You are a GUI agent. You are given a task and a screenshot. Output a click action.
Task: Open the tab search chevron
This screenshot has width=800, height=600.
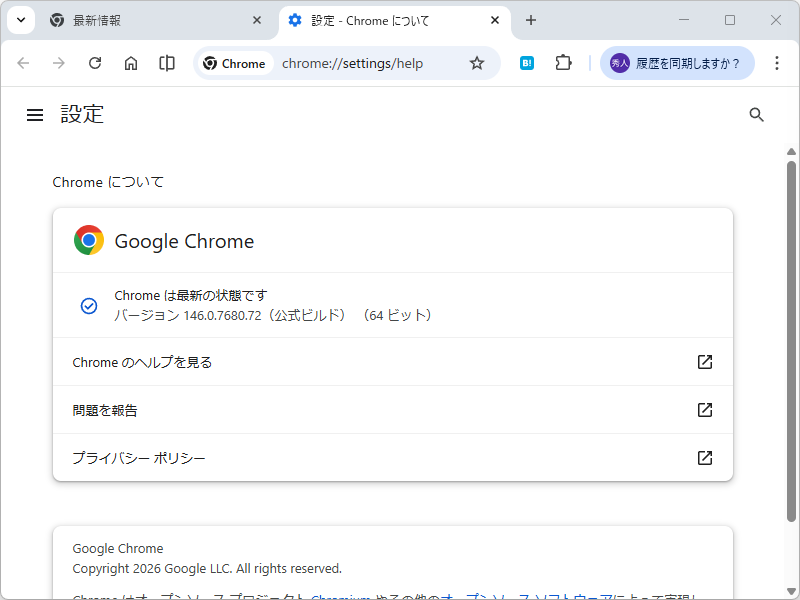[x=20, y=20]
